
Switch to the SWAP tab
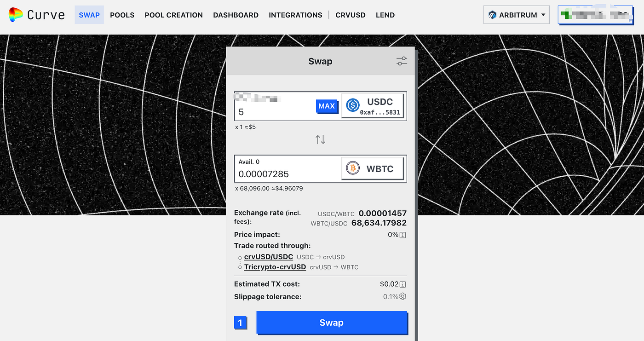89,15
